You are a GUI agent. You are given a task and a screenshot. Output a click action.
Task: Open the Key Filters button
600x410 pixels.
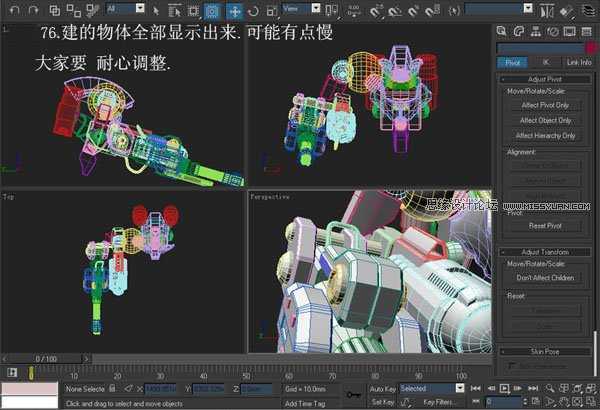pyautogui.click(x=438, y=402)
